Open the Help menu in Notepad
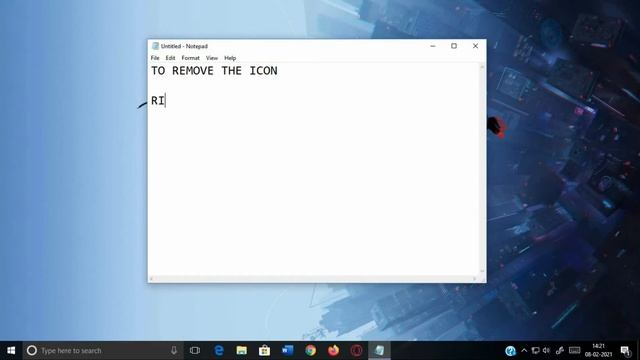 230,58
